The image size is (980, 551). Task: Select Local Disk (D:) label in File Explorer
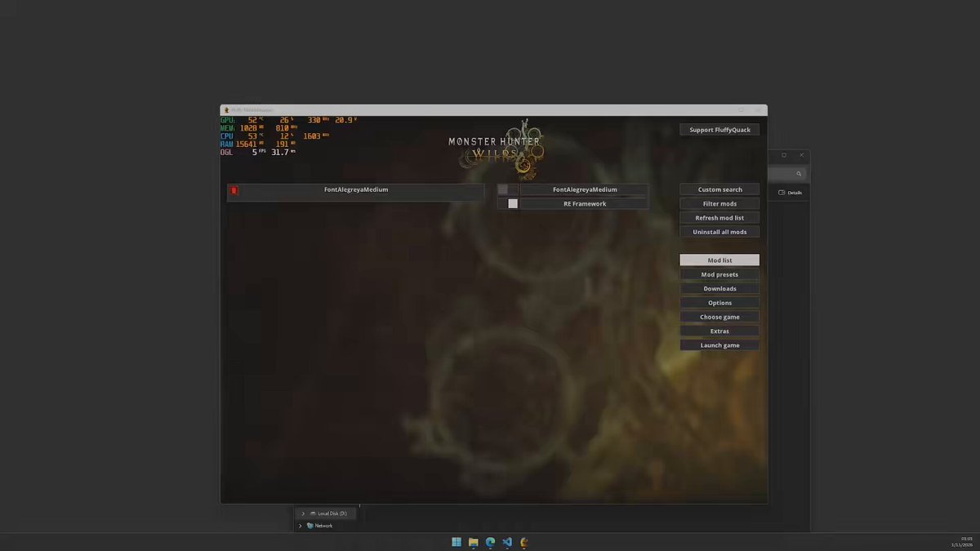coord(332,513)
